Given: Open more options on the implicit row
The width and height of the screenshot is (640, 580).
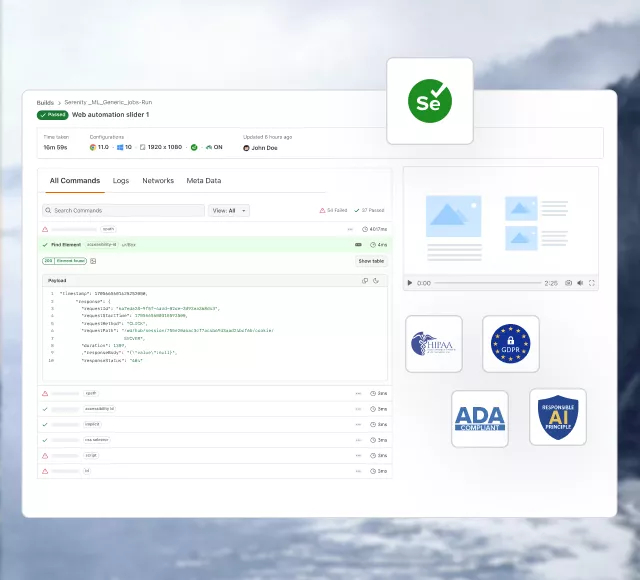Looking at the screenshot, I should 358,424.
